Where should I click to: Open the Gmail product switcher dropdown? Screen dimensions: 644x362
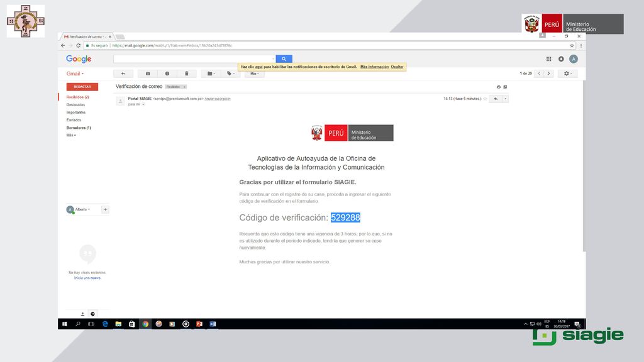[75, 74]
